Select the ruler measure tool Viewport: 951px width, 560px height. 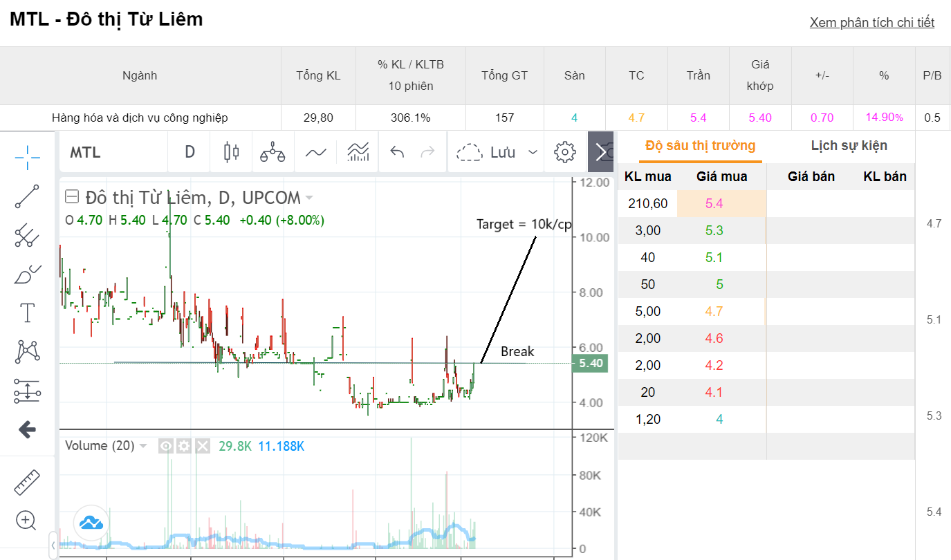[27, 482]
